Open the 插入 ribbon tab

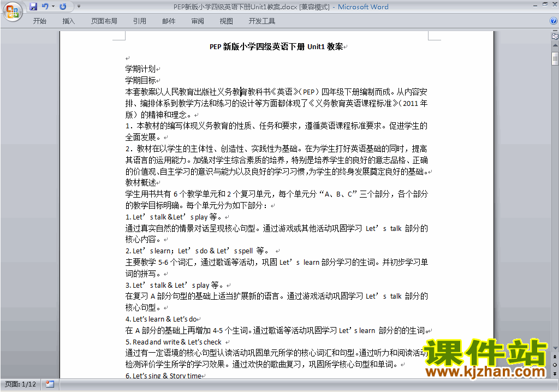click(x=68, y=21)
